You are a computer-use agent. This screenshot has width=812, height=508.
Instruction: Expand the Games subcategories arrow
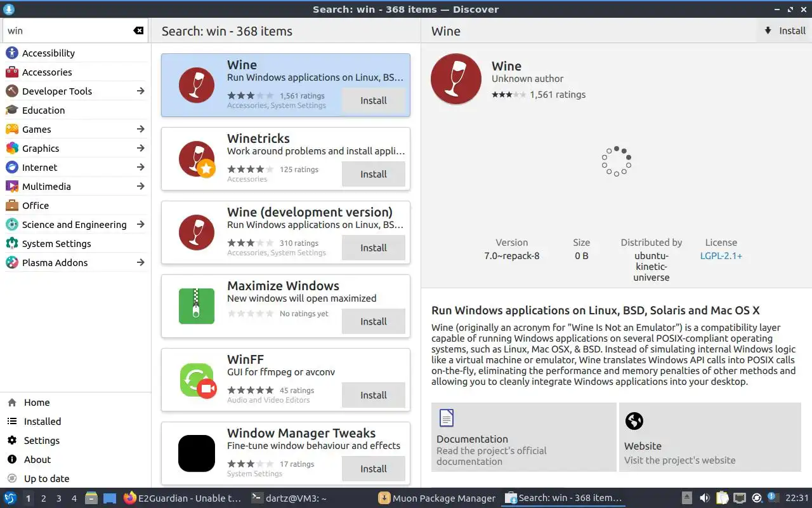click(141, 130)
